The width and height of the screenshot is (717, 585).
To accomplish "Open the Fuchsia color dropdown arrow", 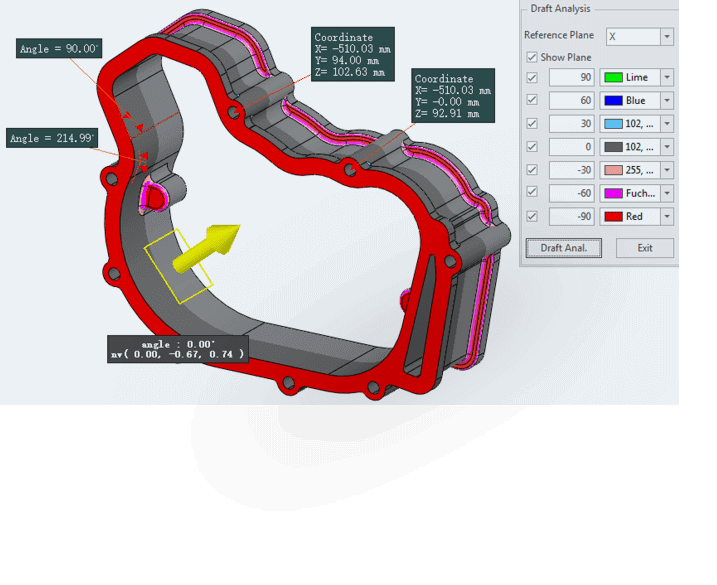I will 666,193.
